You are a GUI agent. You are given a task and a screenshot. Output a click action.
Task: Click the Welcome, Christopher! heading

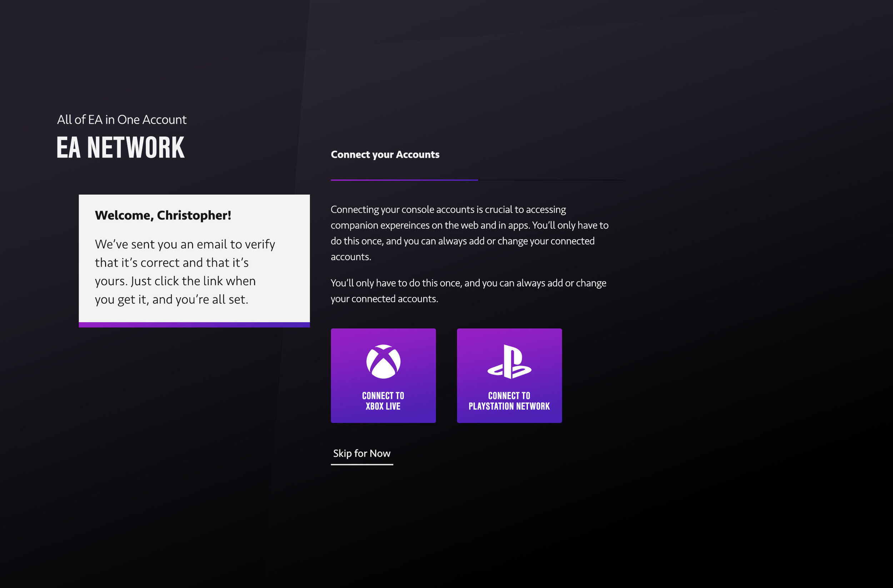[163, 215]
